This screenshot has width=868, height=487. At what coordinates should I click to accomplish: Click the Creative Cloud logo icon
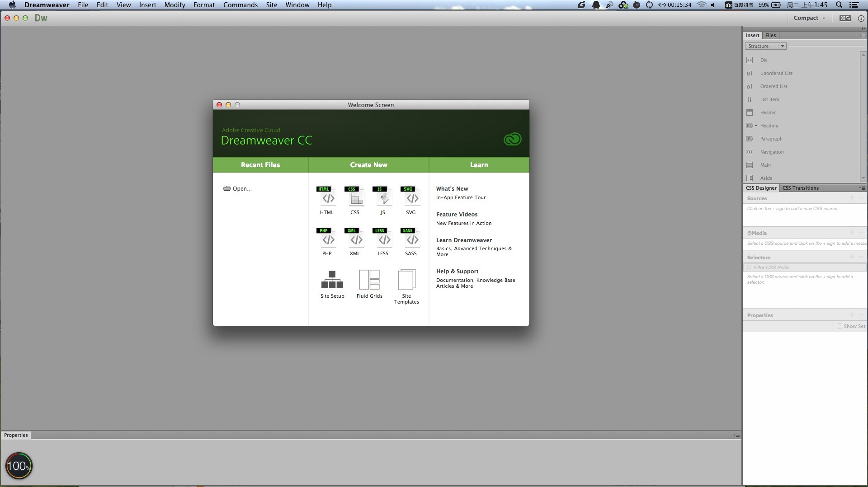(512, 139)
